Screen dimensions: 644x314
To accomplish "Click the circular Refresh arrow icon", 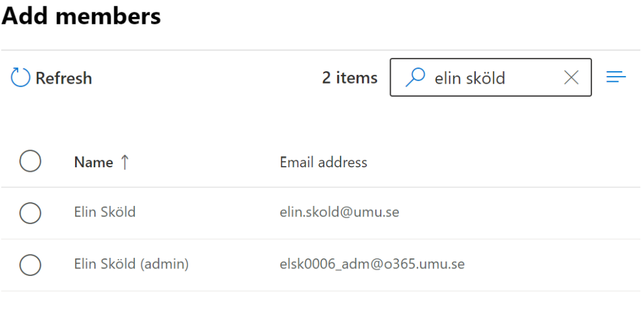I will pyautogui.click(x=21, y=77).
